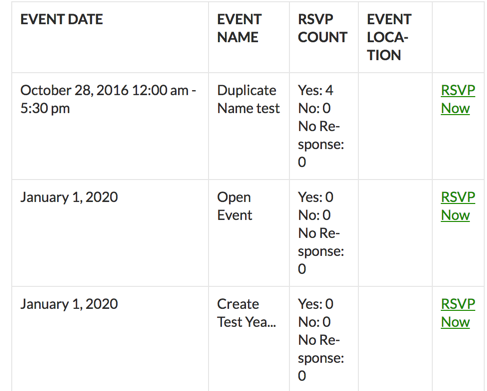Image resolution: width=487 pixels, height=391 pixels.
Task: Open RSVP Now link for Duplicate Name test
Action: 458,99
